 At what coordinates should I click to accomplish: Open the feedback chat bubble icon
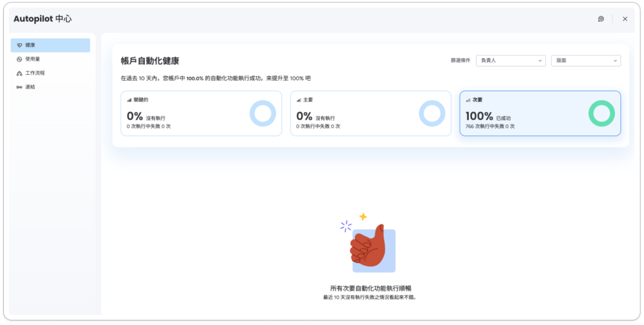601,19
